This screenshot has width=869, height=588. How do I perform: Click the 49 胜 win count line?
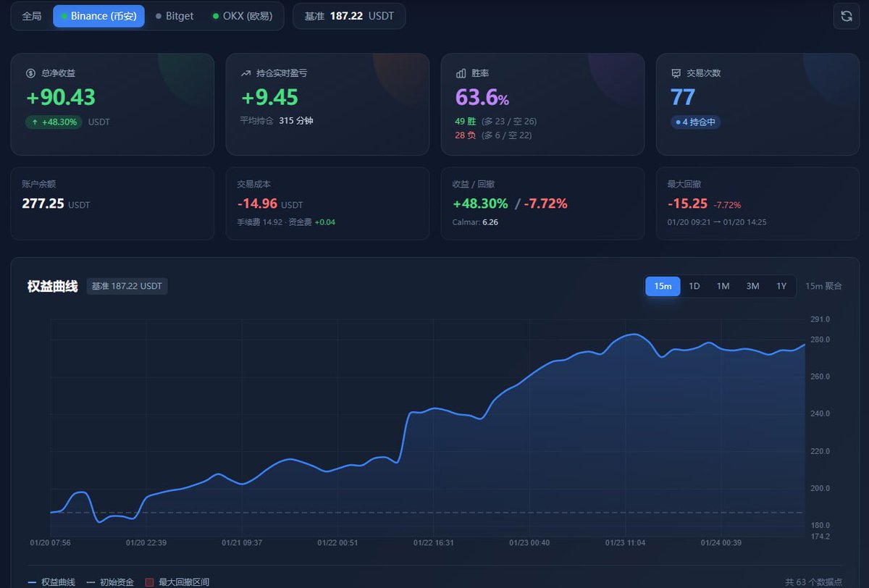coord(496,122)
